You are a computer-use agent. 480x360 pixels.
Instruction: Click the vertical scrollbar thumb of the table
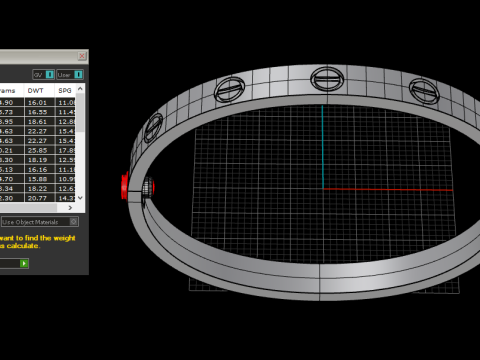point(80,112)
